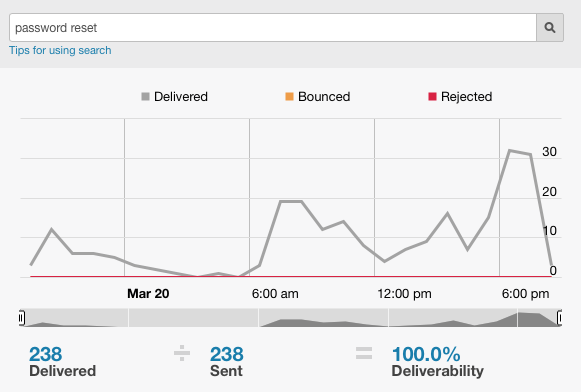Screen dimensions: 581x392
Task: Click the 6:00 am axis label
Action: (x=275, y=294)
